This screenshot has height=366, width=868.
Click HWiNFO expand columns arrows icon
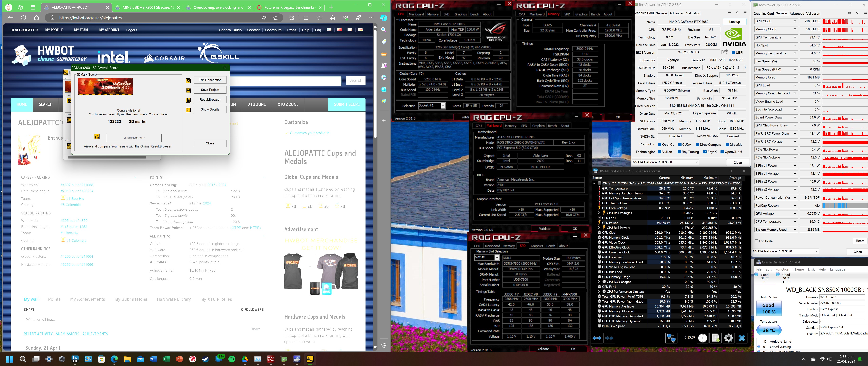tap(597, 338)
